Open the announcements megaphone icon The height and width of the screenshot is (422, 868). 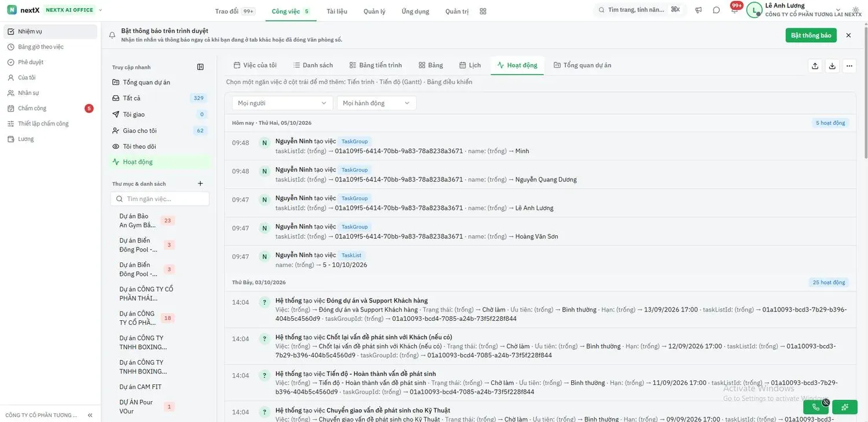pyautogui.click(x=698, y=10)
